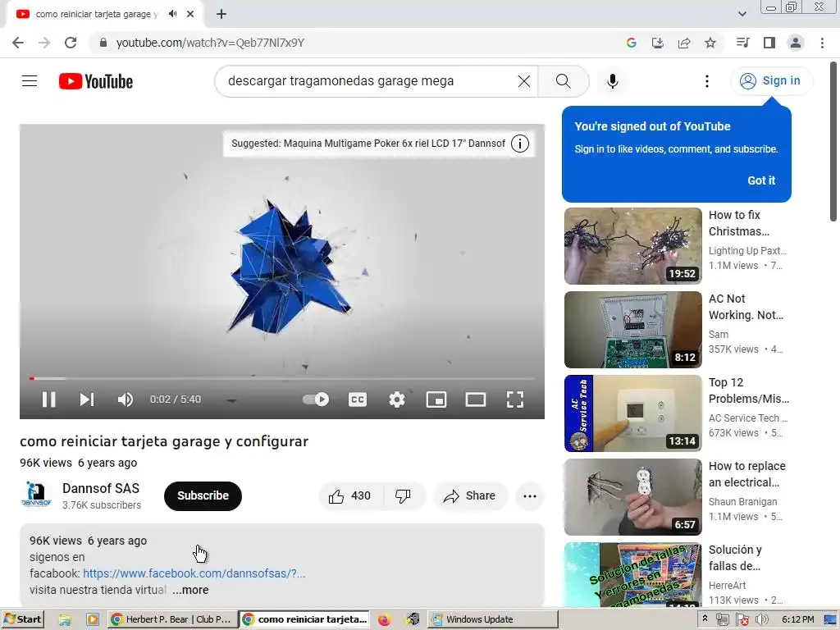This screenshot has height=630, width=840.
Task: Enter full screen mode
Action: pyautogui.click(x=515, y=399)
